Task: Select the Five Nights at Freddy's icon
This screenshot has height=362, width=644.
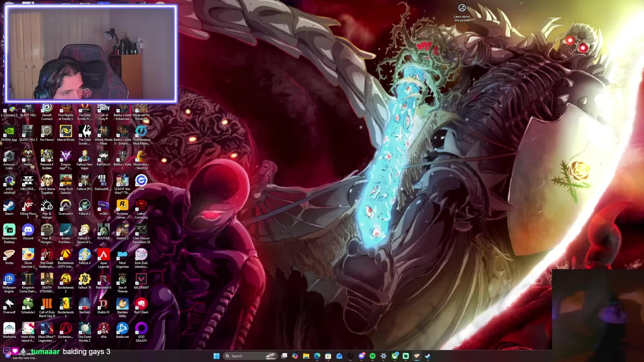Action: click(65, 112)
